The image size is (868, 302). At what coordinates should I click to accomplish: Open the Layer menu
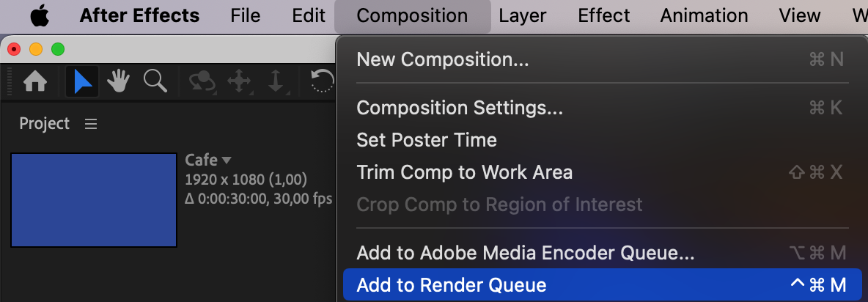(x=523, y=15)
